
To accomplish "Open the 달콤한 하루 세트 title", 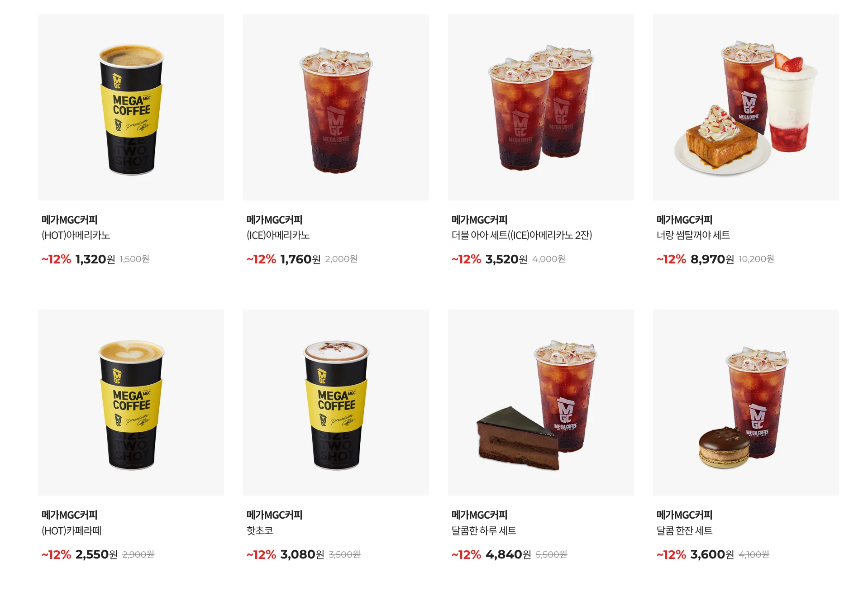I will [x=484, y=530].
